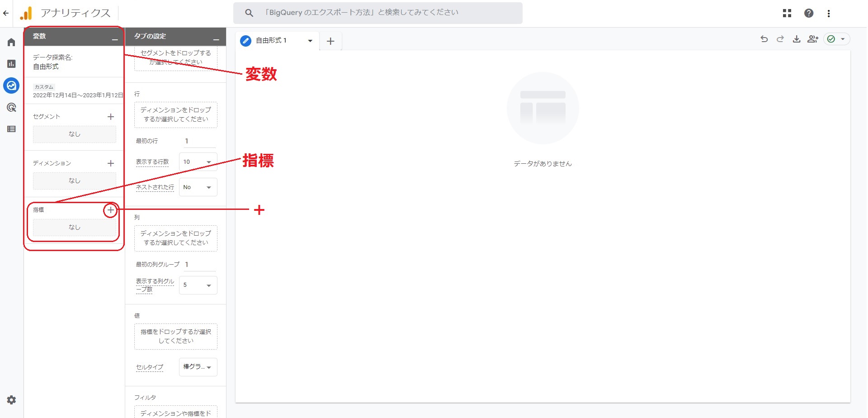Click the 指標 label in variables
Screen dimensions: 868x418
pyautogui.click(x=38, y=210)
